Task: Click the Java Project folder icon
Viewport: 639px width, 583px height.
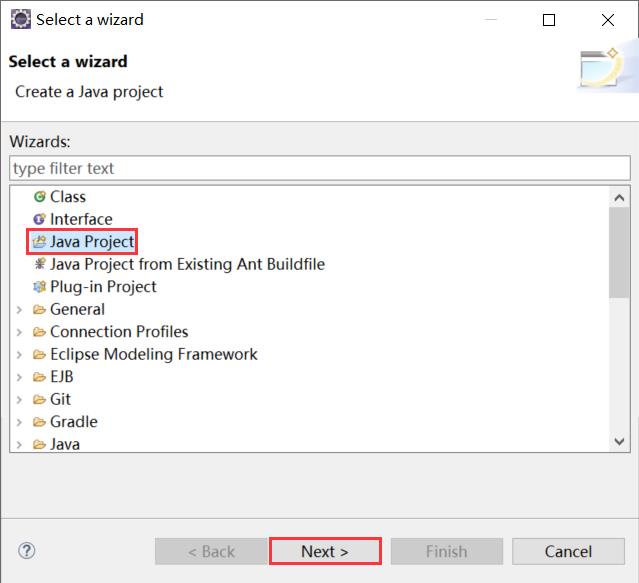Action: pos(40,242)
